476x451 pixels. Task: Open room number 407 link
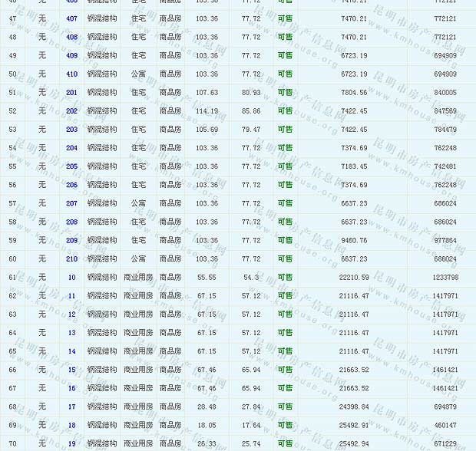tap(71, 18)
